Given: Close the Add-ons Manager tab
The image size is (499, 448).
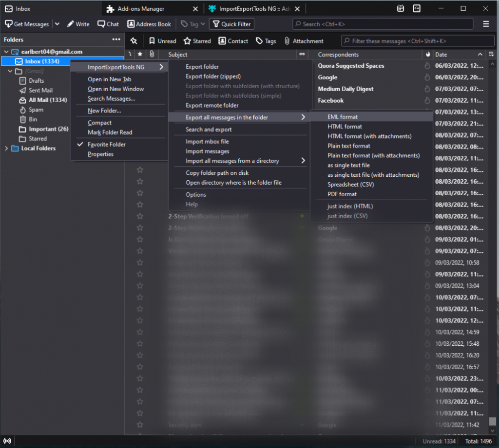Looking at the screenshot, I should pyautogui.click(x=195, y=9).
